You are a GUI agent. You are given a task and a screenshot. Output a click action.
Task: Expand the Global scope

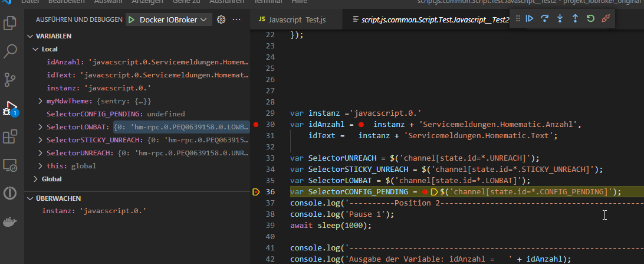pyautogui.click(x=35, y=179)
